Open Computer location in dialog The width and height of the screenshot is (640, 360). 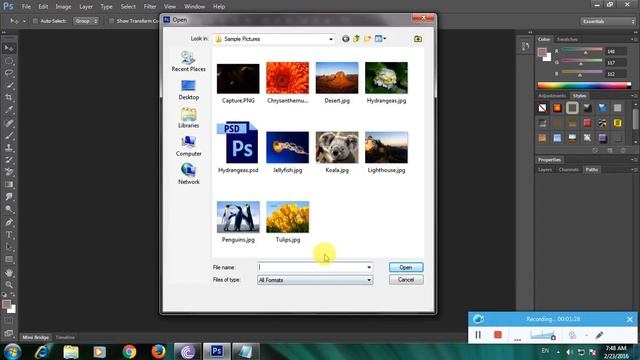pyautogui.click(x=189, y=146)
